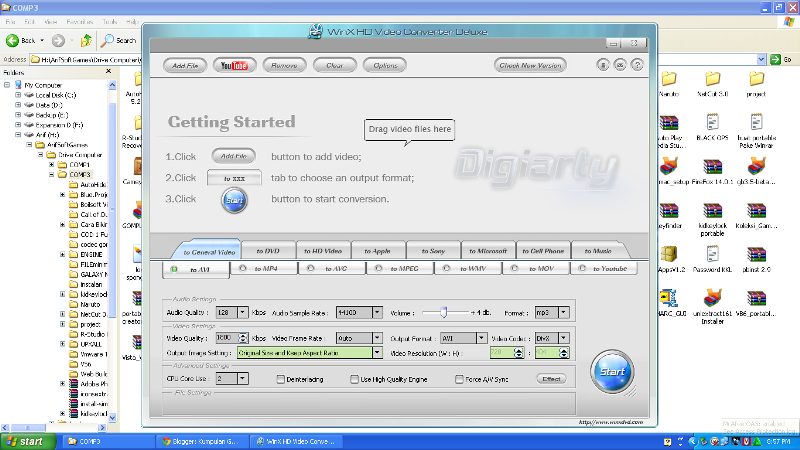Switch to the to Apple tab
The image size is (800, 450).
click(378, 251)
